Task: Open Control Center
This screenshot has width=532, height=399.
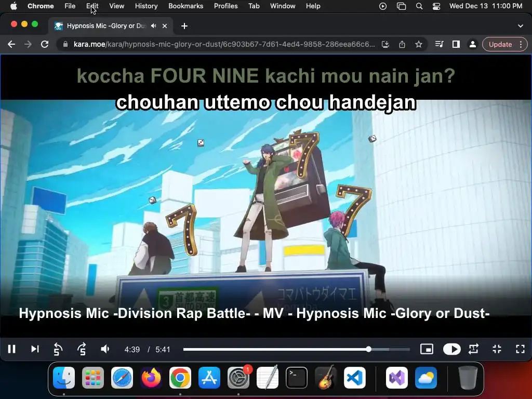Action: tap(436, 6)
